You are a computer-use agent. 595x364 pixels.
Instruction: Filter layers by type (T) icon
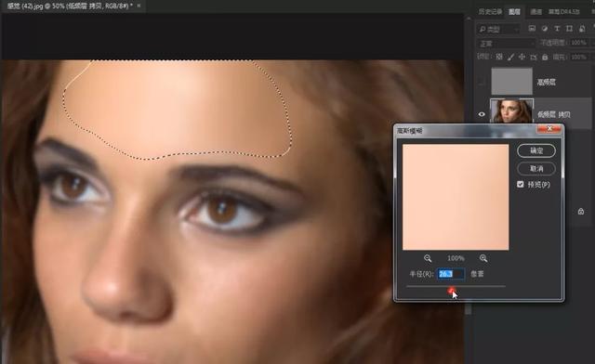557,29
